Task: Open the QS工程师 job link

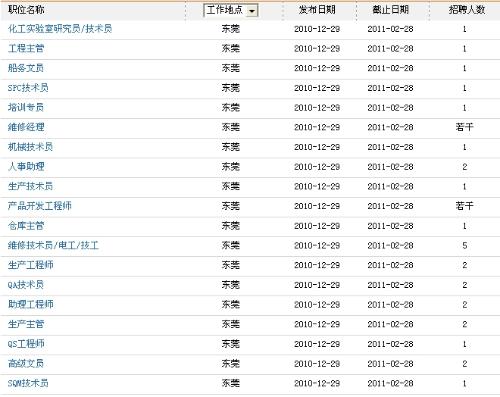Action: (26, 344)
